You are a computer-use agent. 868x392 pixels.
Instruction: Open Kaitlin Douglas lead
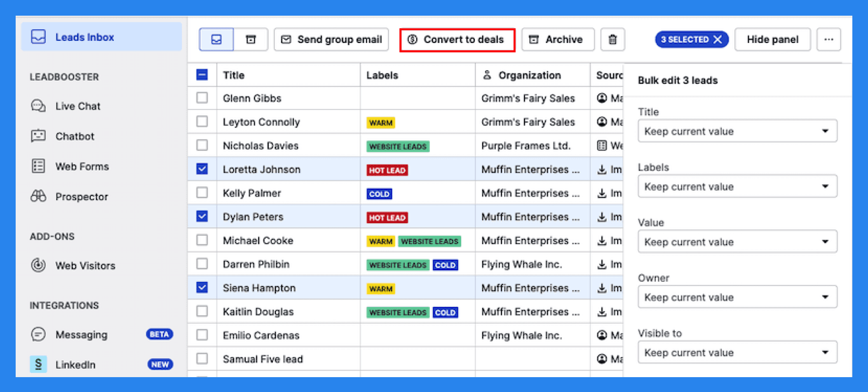pos(258,312)
